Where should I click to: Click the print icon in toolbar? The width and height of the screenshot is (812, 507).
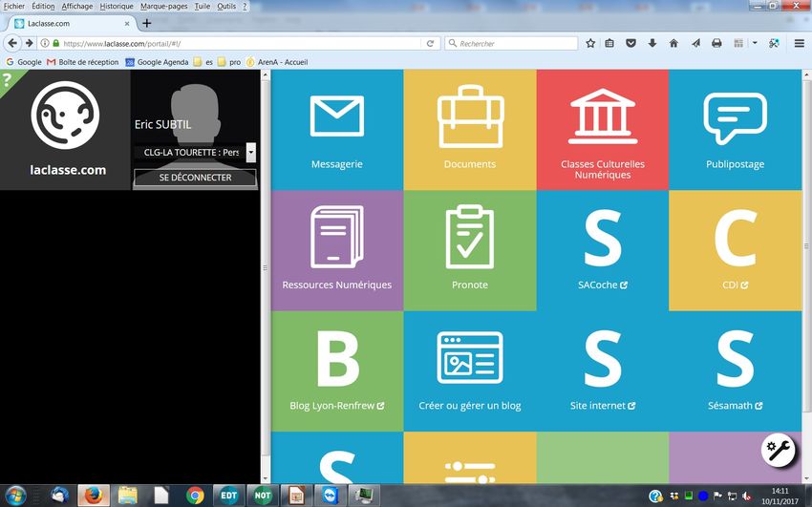[716, 44]
